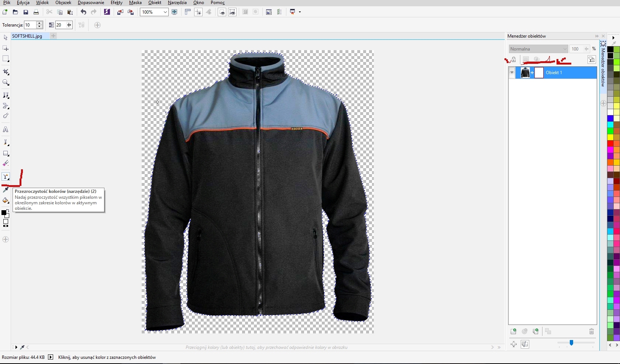The height and width of the screenshot is (364, 620).
Task: Choose the Eraser tool
Action: coord(6,163)
